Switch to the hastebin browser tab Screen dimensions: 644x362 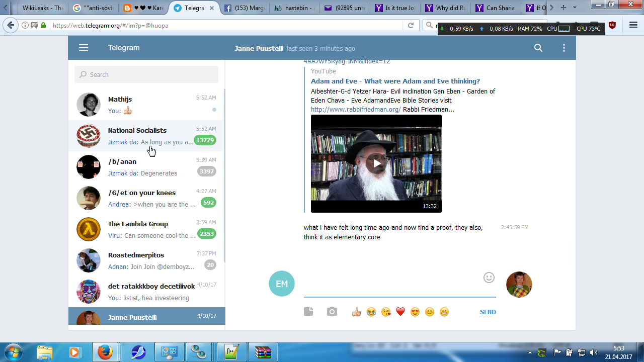(295, 8)
